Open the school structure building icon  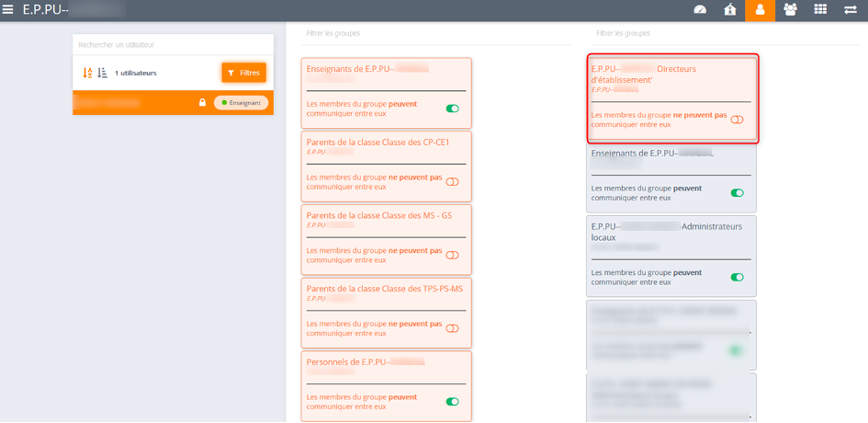point(730,10)
